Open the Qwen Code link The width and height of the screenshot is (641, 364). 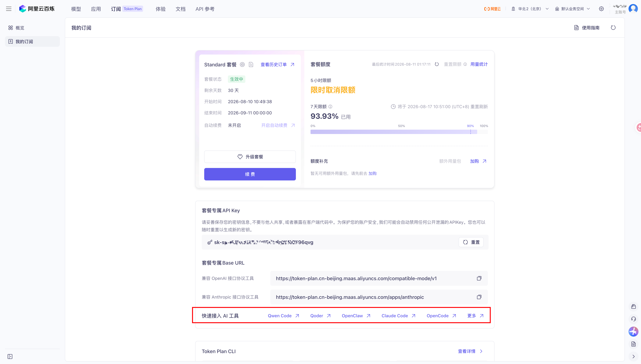(283, 316)
